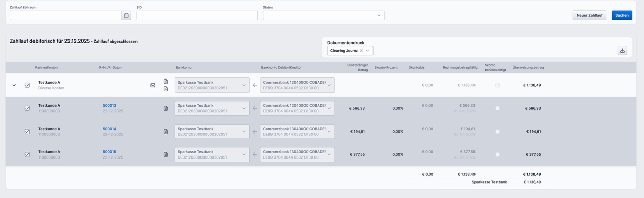The image size is (644, 198).
Task: Open Sparkasse Testbank dropdown in row 500015
Action: (x=212, y=154)
